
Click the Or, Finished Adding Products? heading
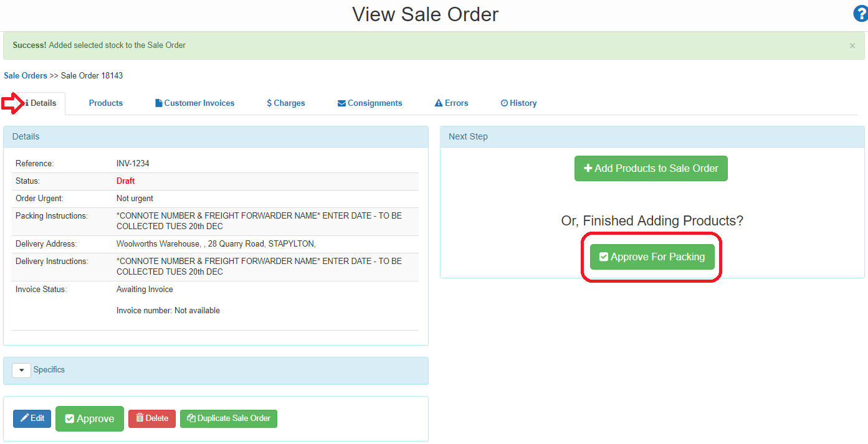(x=652, y=221)
